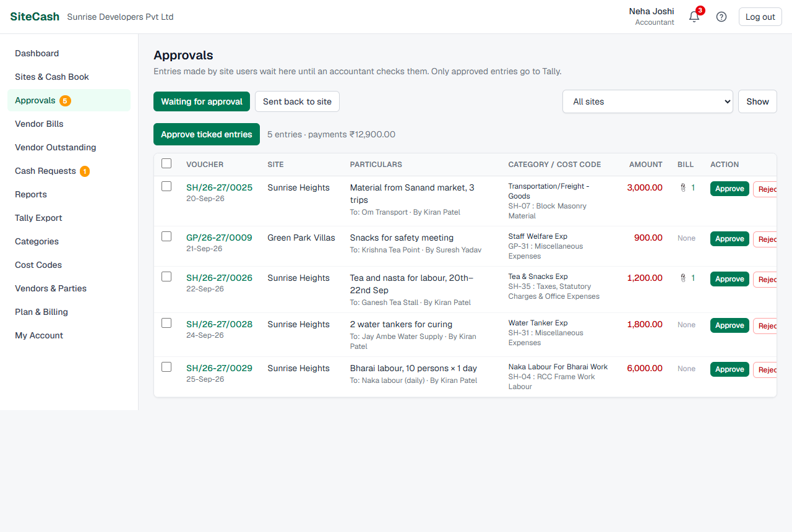Click the VOUCHER column header
Viewport: 792px width, 532px height.
tap(205, 165)
